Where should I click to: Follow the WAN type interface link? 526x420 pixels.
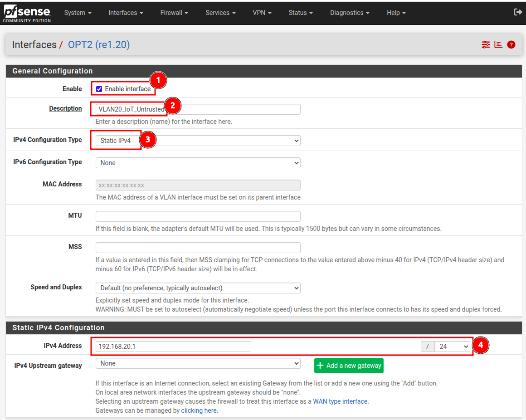[340, 401]
